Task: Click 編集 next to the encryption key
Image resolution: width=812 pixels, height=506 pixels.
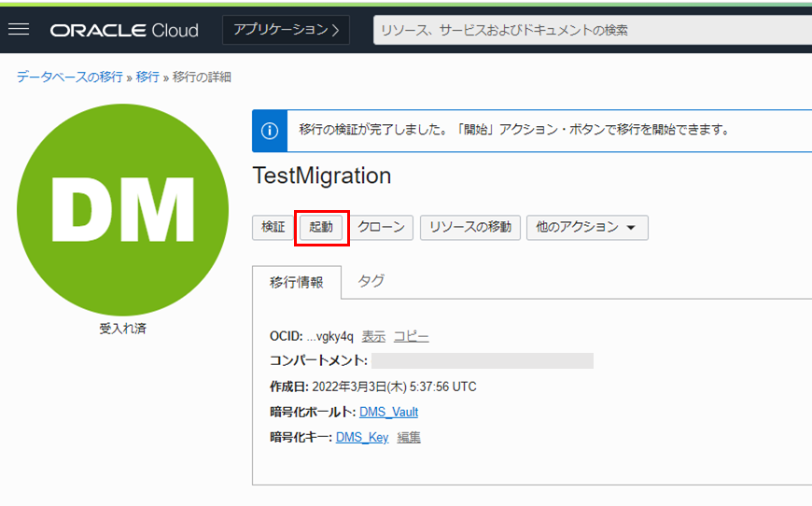Action: pos(409,437)
